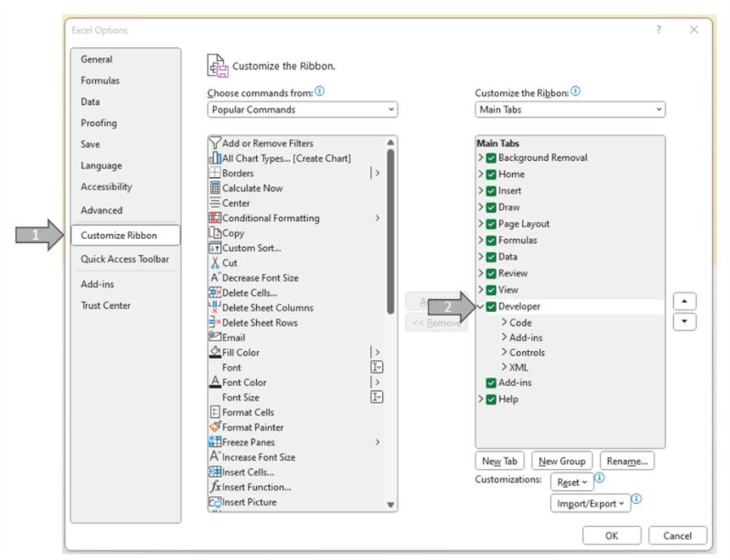Select the Copy command icon

[x=215, y=232]
